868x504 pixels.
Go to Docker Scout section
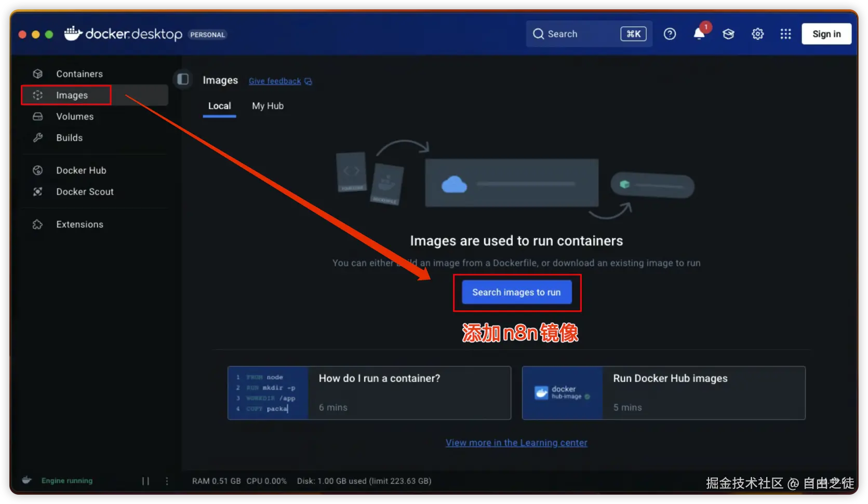click(x=85, y=192)
